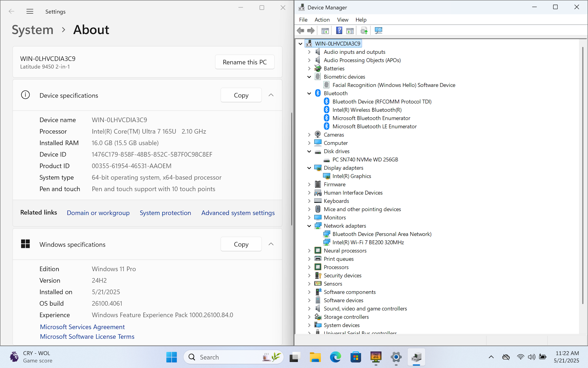This screenshot has width=588, height=368.
Task: Show hidden system tray icons
Action: click(x=491, y=357)
